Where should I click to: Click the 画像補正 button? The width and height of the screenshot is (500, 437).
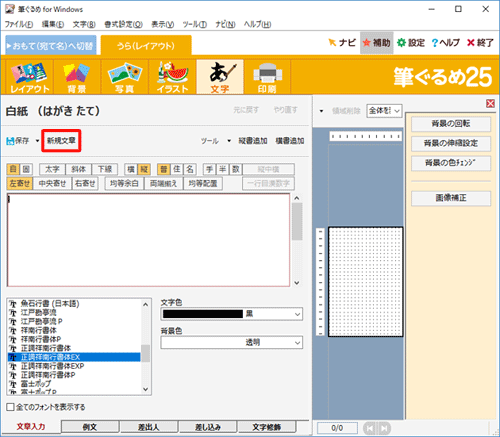[451, 198]
